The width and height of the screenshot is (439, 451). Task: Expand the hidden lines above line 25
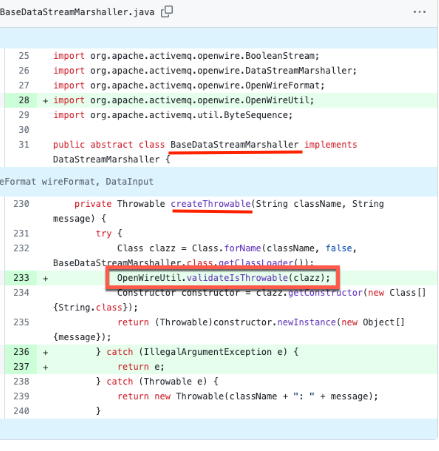click(x=219, y=38)
